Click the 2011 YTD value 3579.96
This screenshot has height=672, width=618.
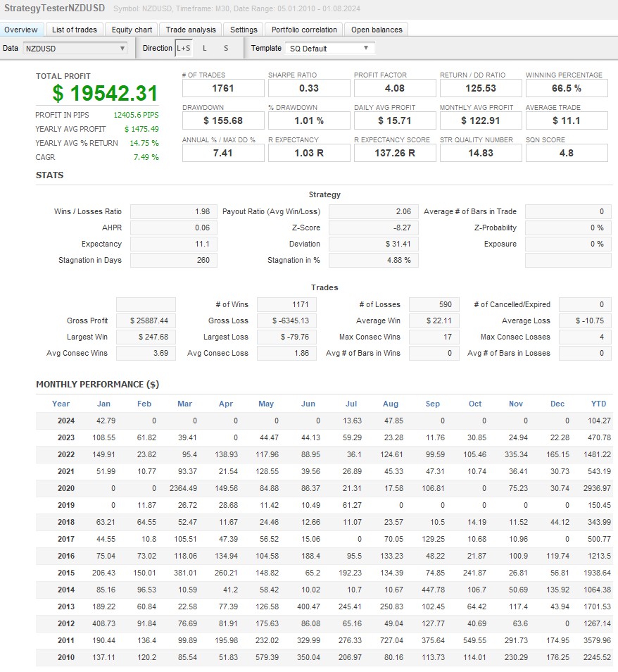coord(597,641)
